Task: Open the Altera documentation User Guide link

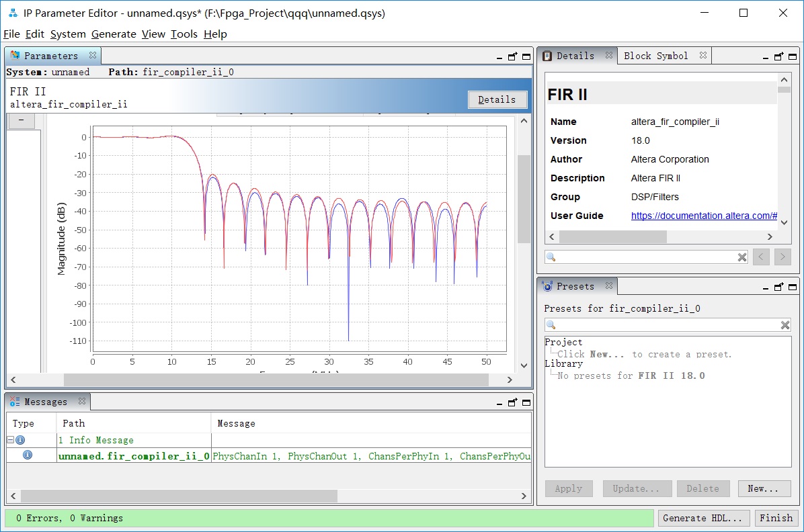Action: coord(703,216)
